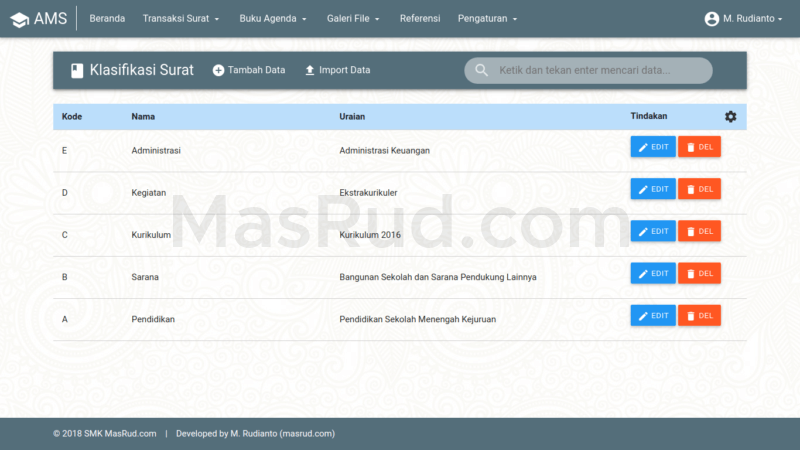Click the upload icon for Import Data
The image size is (800, 450).
pyautogui.click(x=310, y=70)
